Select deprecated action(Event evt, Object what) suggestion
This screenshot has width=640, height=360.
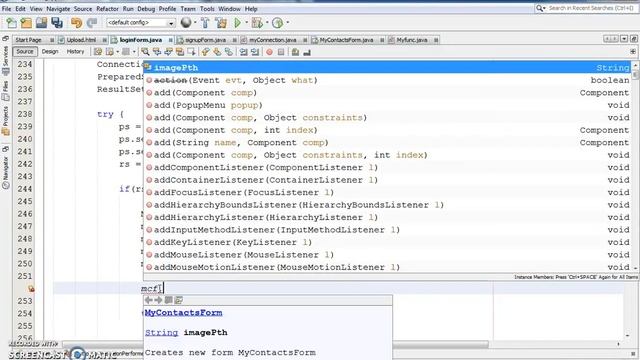point(388,80)
